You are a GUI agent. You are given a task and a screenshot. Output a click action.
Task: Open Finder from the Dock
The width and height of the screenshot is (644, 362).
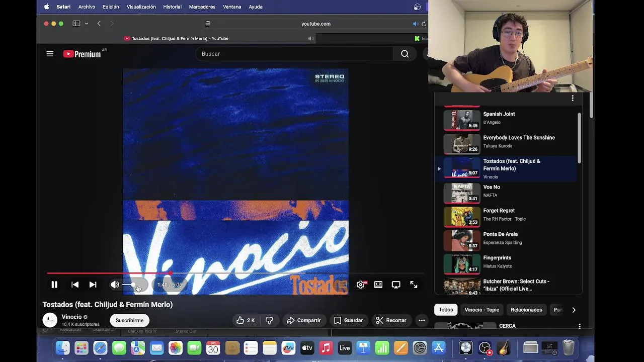click(62, 348)
